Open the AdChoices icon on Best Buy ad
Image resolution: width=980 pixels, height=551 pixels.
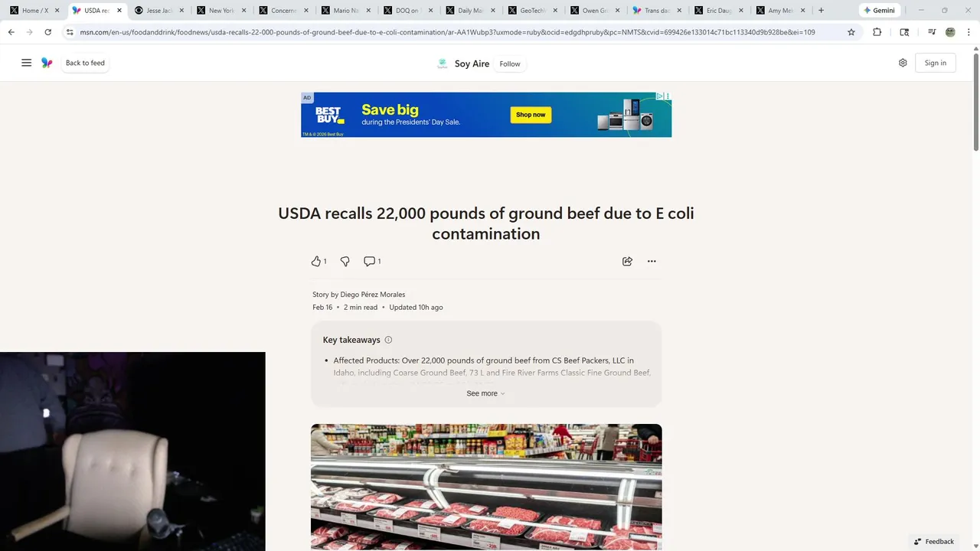[x=659, y=96]
